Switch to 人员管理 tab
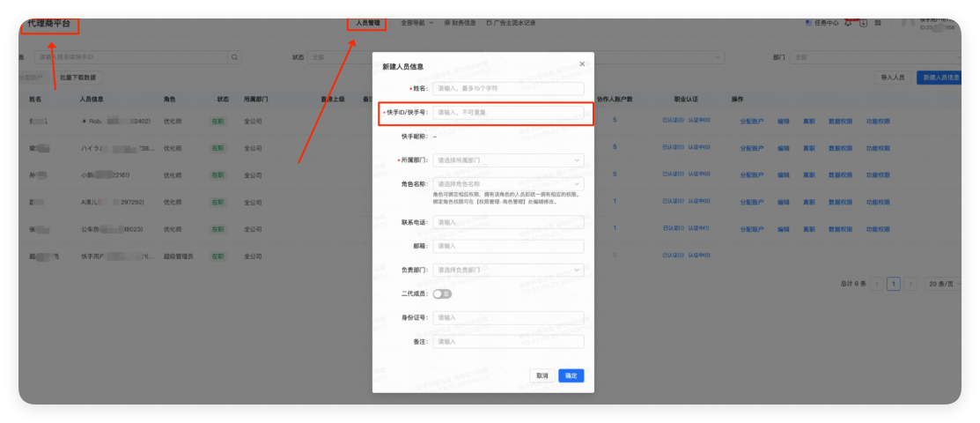 click(367, 23)
